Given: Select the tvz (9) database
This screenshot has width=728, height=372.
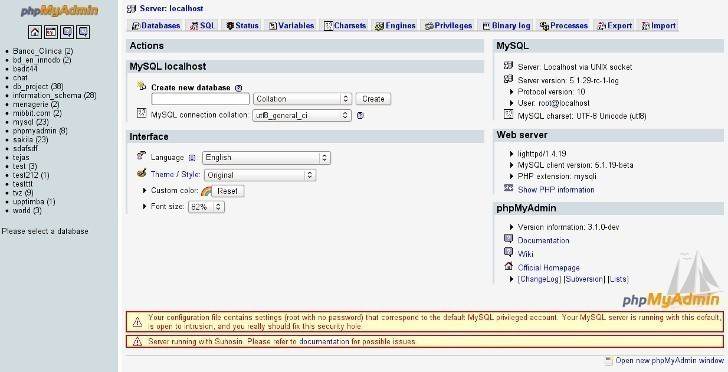Looking at the screenshot, I should [23, 193].
